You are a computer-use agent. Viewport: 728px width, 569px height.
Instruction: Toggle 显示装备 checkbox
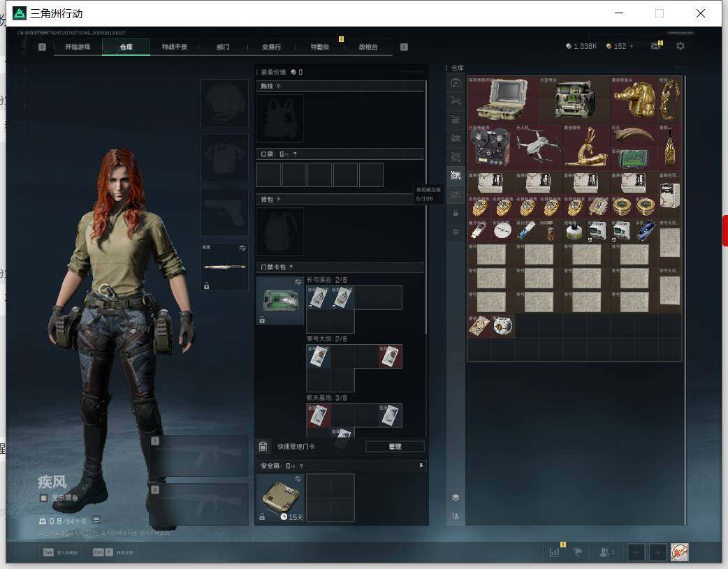[43, 498]
